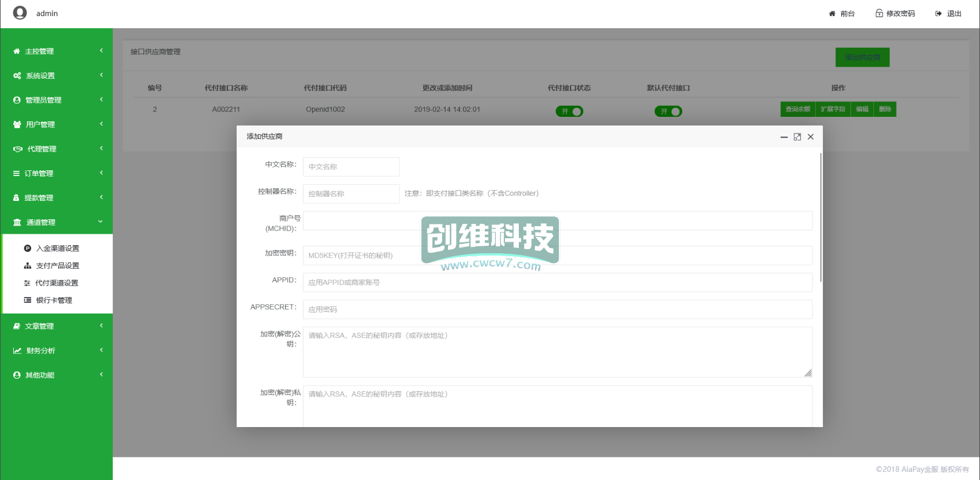Click the admin avatar icon in header
The height and width of the screenshot is (480, 980).
pyautogui.click(x=20, y=13)
